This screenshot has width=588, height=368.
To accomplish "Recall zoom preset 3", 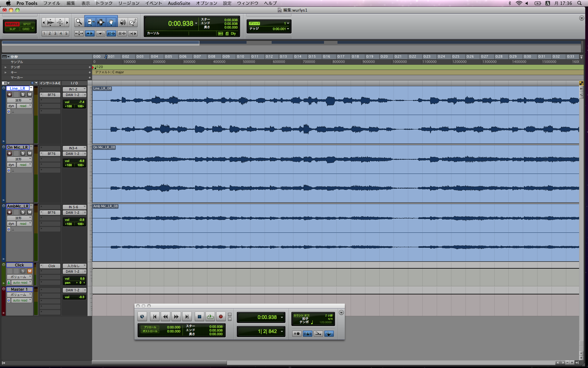I will tap(55, 33).
